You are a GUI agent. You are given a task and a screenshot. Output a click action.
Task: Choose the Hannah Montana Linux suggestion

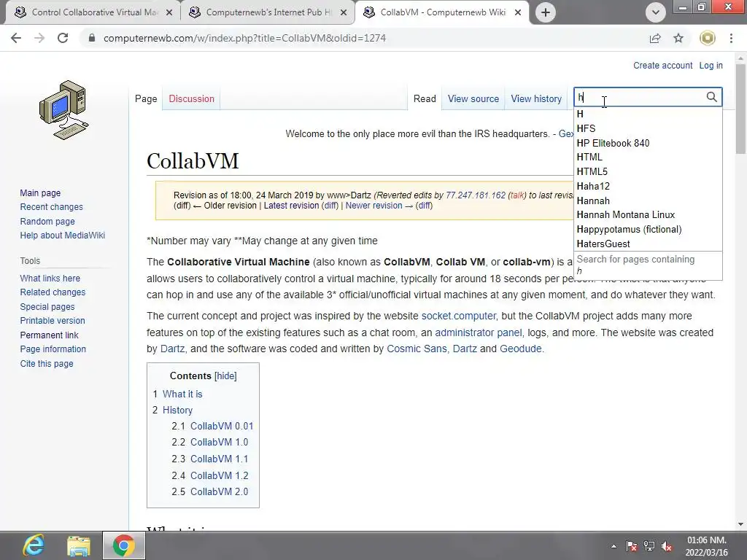649,215
